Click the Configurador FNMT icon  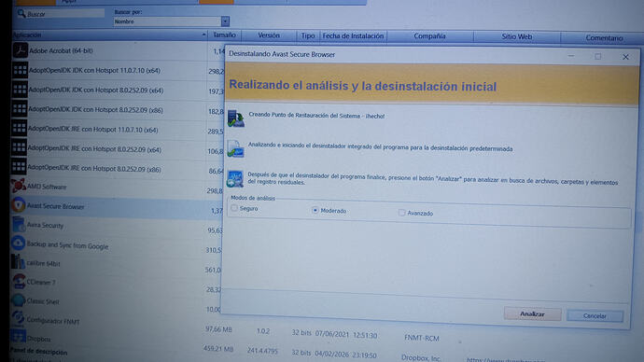[x=18, y=318]
